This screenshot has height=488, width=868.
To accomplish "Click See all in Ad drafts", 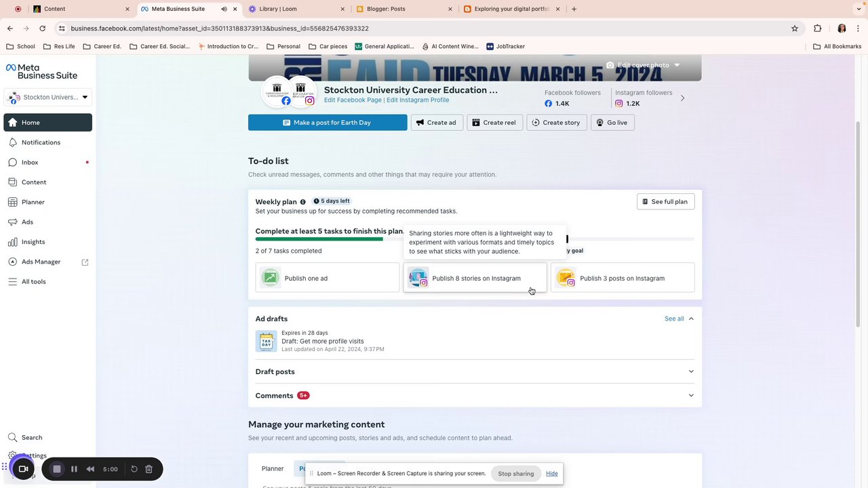I will click(674, 319).
